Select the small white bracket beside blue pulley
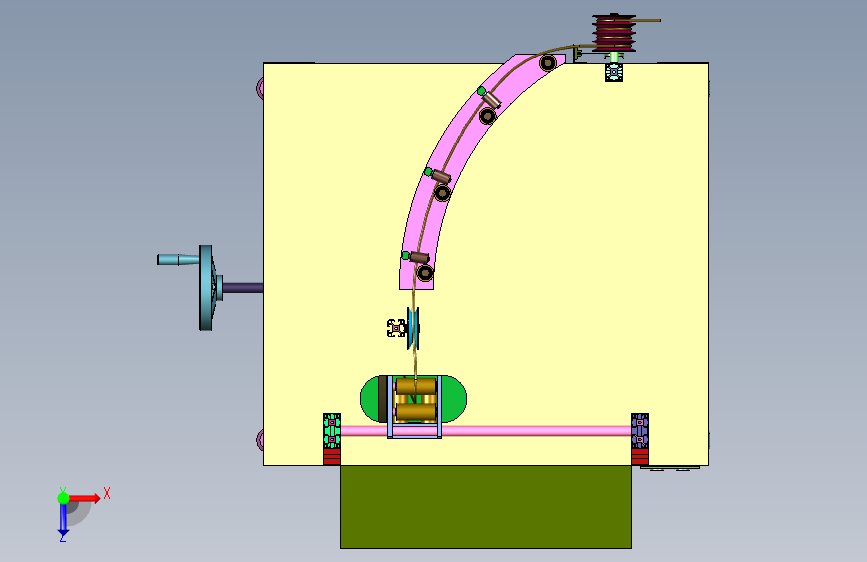Screen dimensions: 867x562 396,328
